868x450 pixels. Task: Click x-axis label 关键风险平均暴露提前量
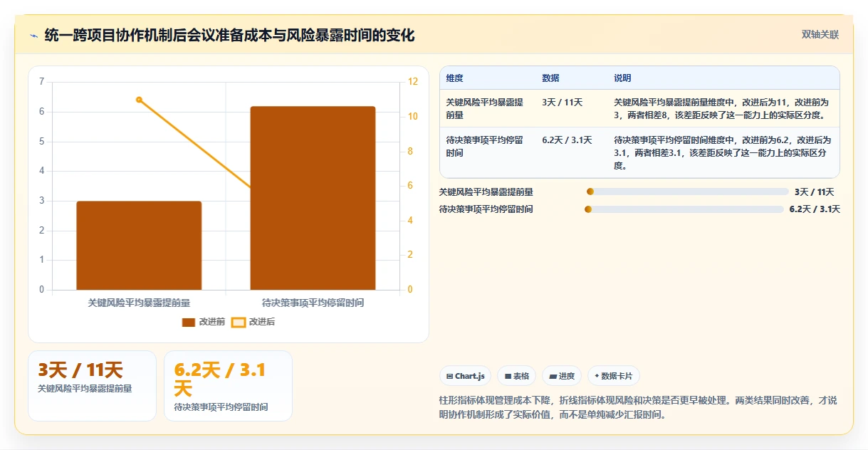[x=139, y=303]
